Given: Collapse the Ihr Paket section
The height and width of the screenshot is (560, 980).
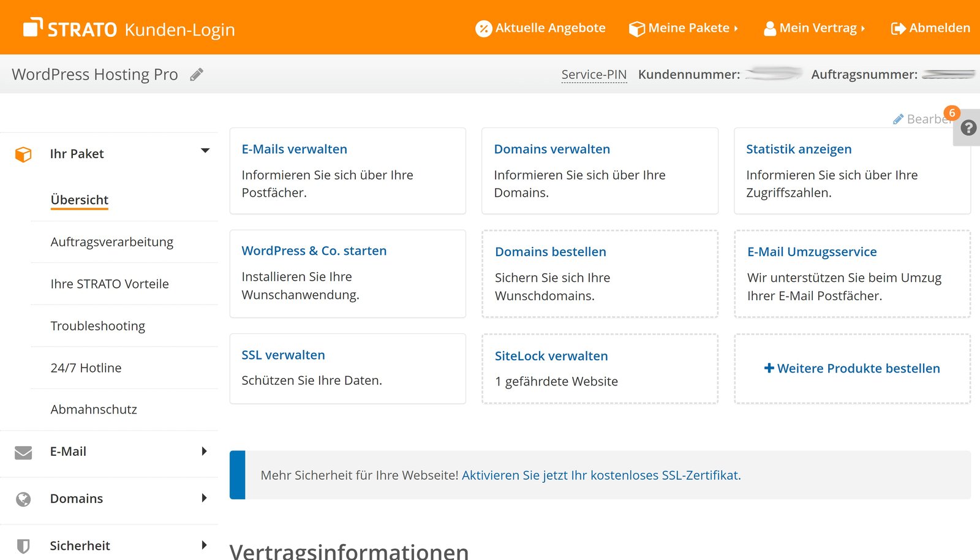Looking at the screenshot, I should (x=205, y=150).
